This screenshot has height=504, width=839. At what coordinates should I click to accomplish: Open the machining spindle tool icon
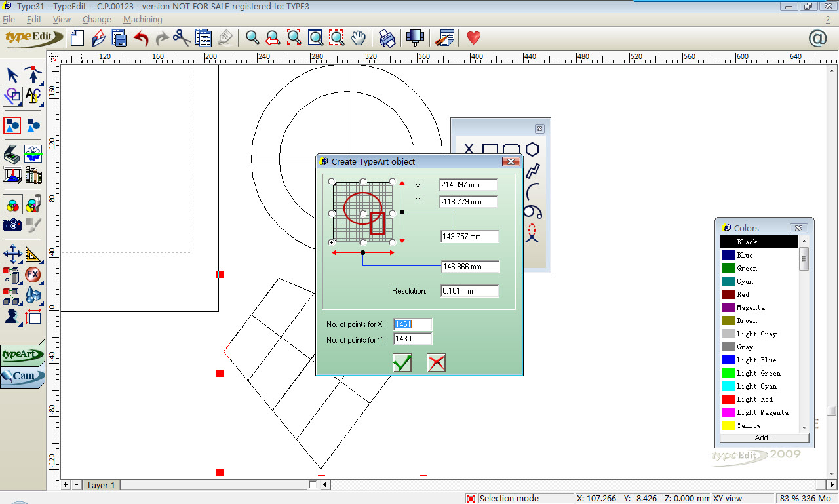point(414,38)
